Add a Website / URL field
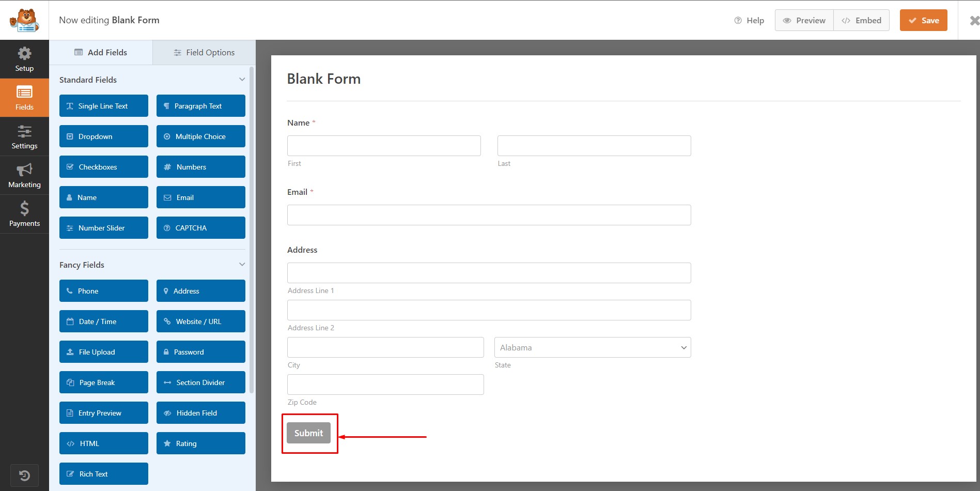The height and width of the screenshot is (491, 980). click(201, 321)
